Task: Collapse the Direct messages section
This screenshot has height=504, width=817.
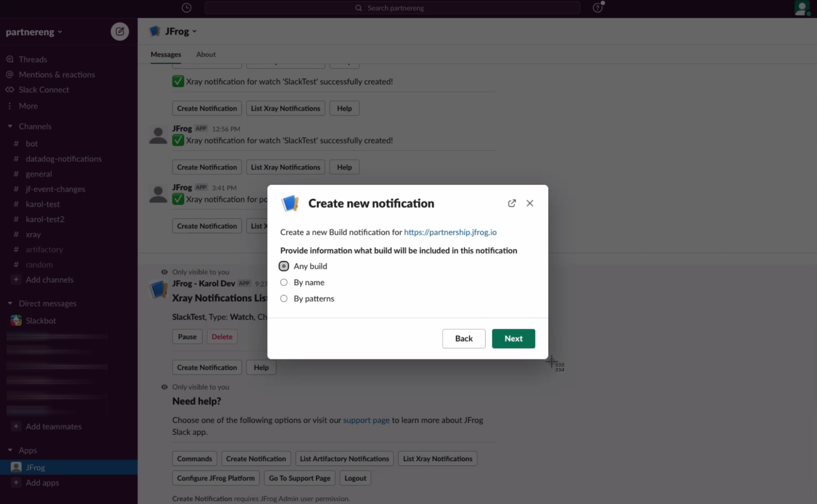Action: point(10,303)
